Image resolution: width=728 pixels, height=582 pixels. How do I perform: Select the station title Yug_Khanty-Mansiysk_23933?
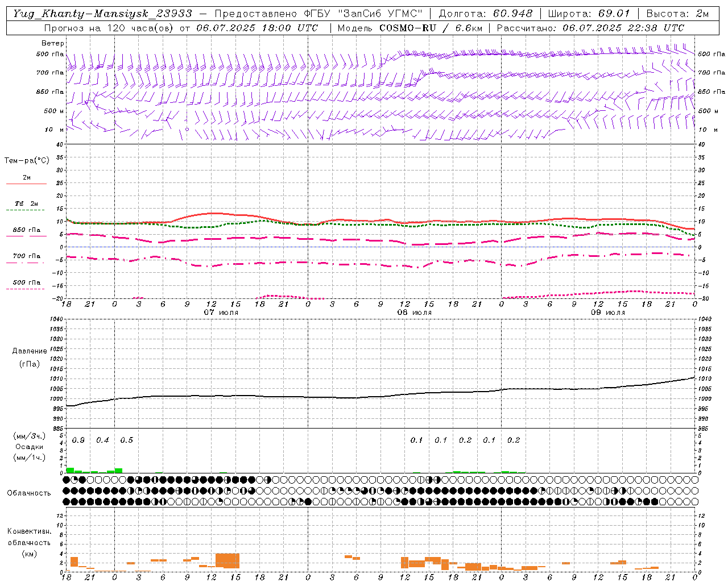click(x=102, y=14)
